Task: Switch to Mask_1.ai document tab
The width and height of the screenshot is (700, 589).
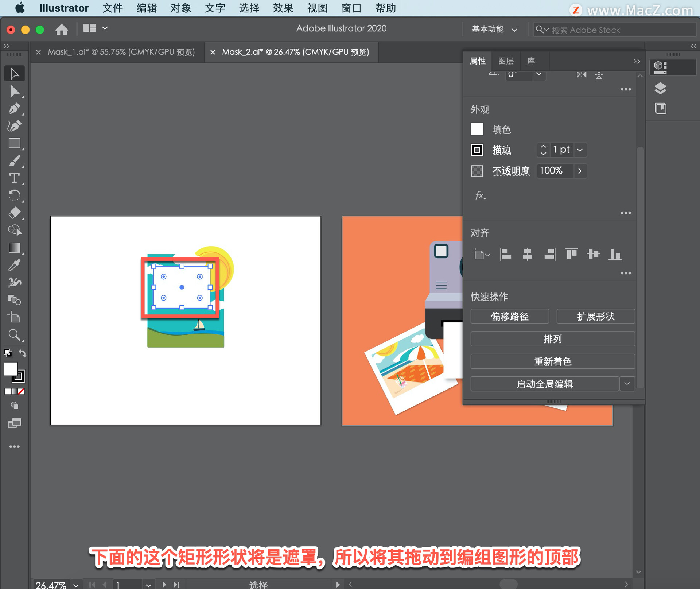Action: 121,52
